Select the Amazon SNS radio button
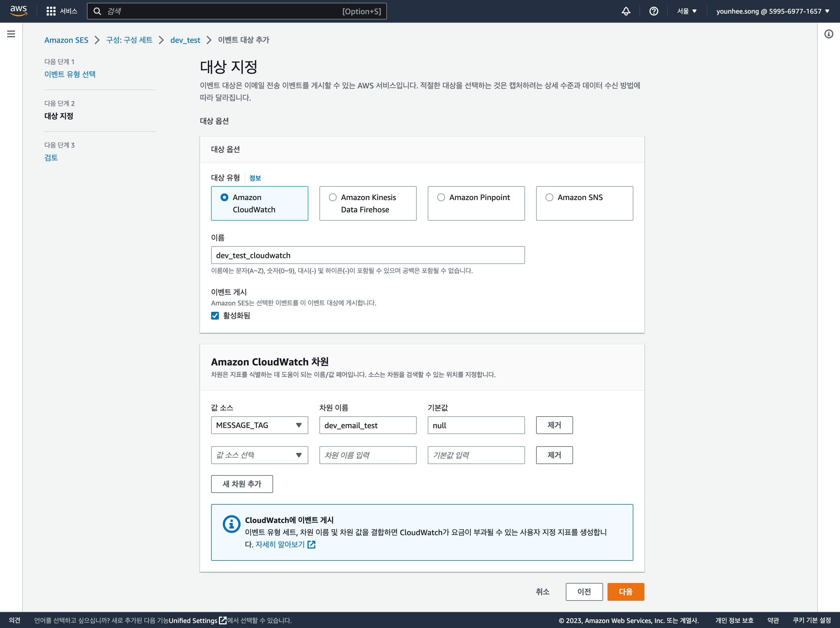Screen dimensions: 840x628 [549, 197]
